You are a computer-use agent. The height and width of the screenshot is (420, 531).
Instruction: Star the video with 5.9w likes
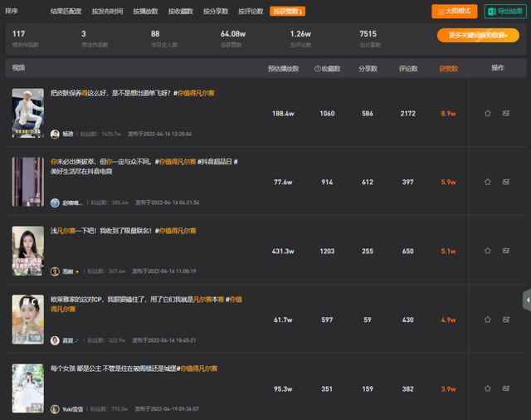click(x=488, y=182)
